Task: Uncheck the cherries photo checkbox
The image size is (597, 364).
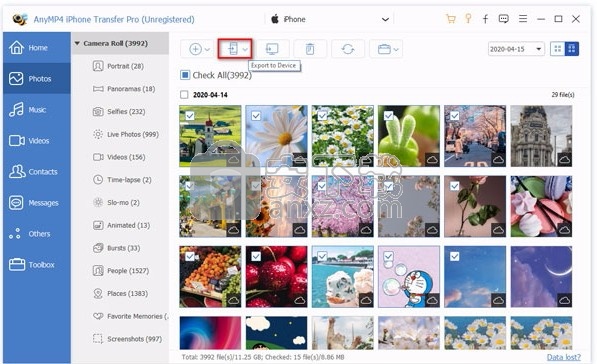Action: (x=256, y=256)
